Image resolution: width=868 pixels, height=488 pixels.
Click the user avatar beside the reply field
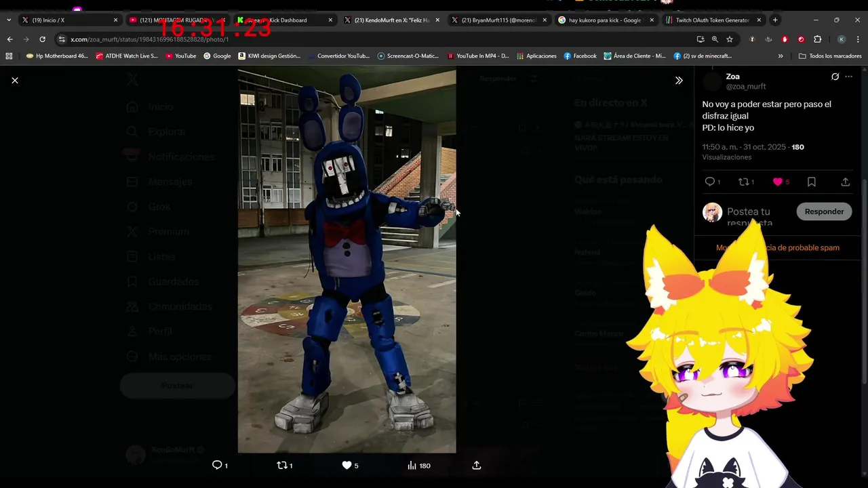(x=712, y=212)
